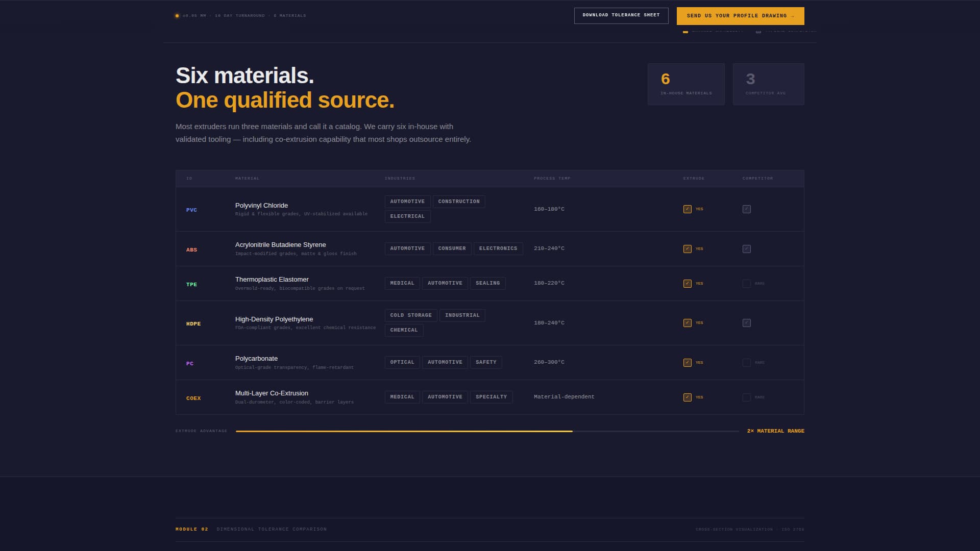Select the MEDICAL tag on Multi-Layer Co-Extrusion
This screenshot has height=551, width=980.
[x=402, y=397]
